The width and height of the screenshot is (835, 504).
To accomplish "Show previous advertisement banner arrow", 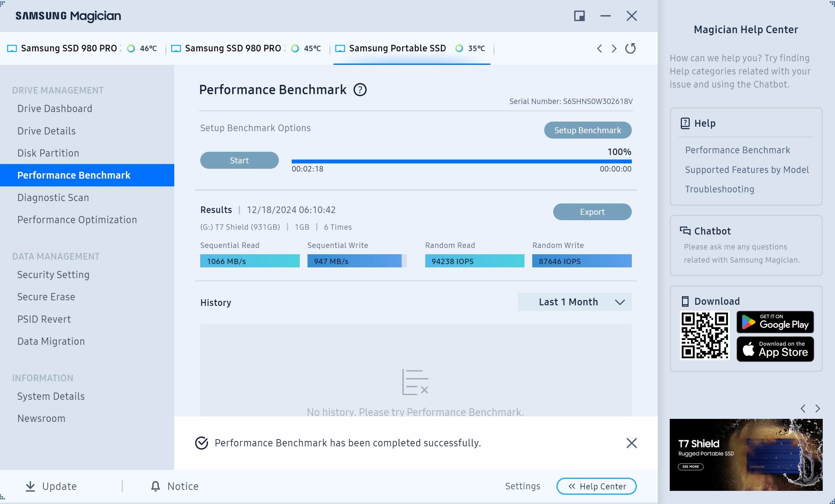I will pos(803,408).
